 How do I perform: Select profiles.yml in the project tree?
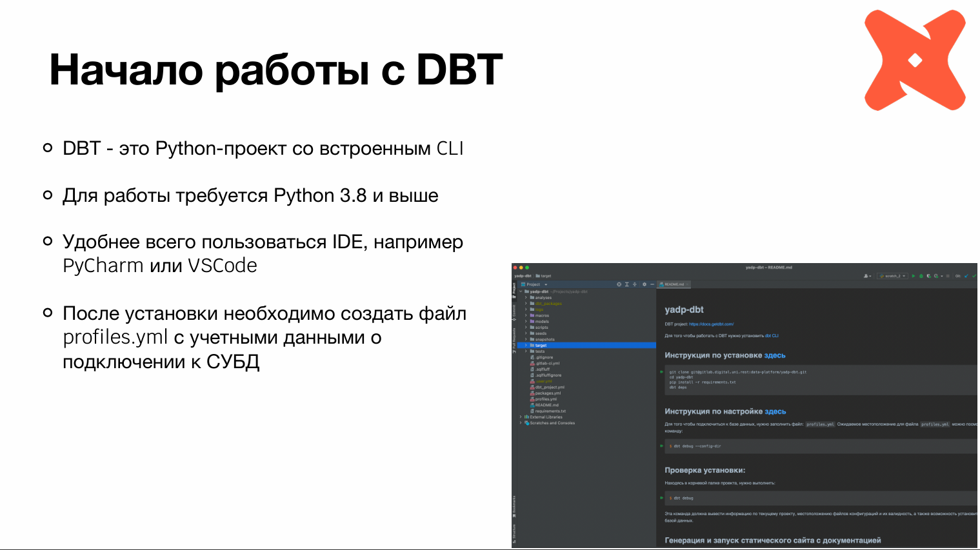tap(545, 399)
